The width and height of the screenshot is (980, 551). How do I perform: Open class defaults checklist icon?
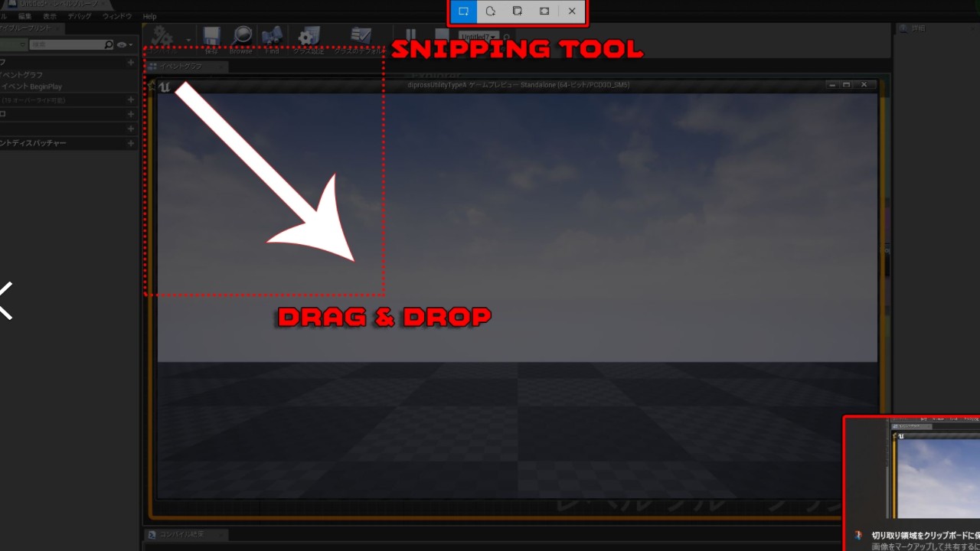[x=361, y=36]
